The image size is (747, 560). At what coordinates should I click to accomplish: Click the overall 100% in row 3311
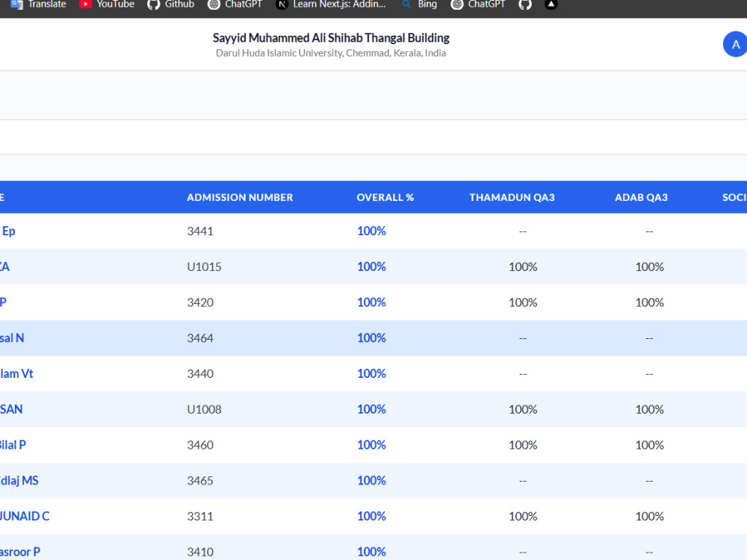[371, 516]
